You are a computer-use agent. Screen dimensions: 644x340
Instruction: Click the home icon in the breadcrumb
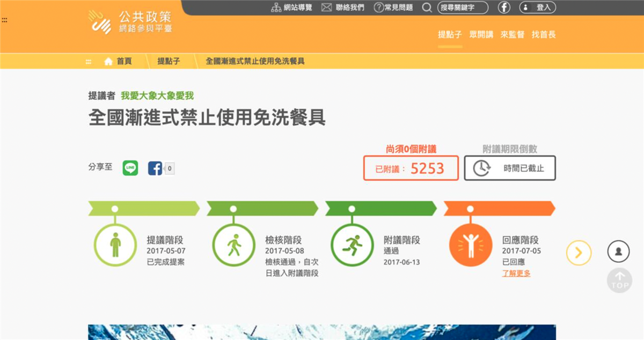[107, 61]
